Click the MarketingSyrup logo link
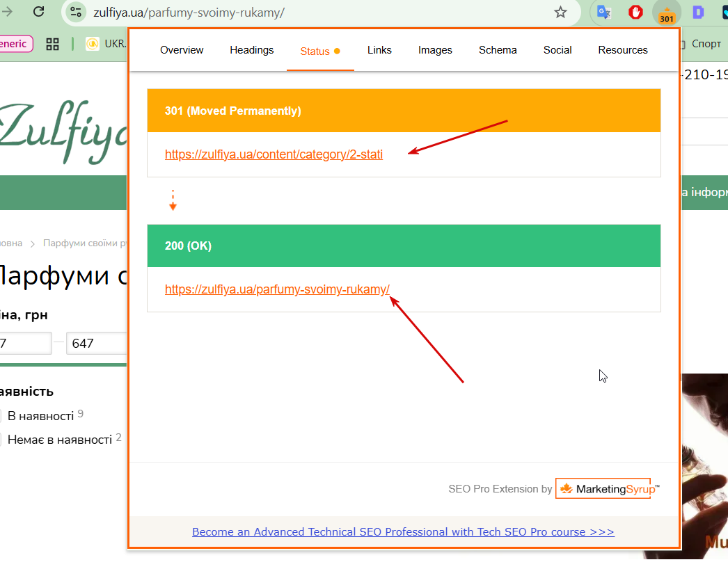 pos(607,489)
